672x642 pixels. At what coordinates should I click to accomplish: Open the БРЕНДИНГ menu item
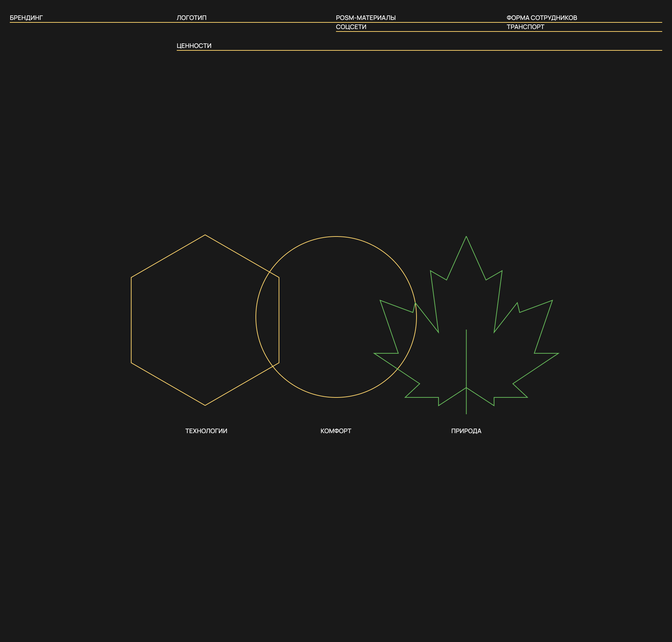[26, 18]
